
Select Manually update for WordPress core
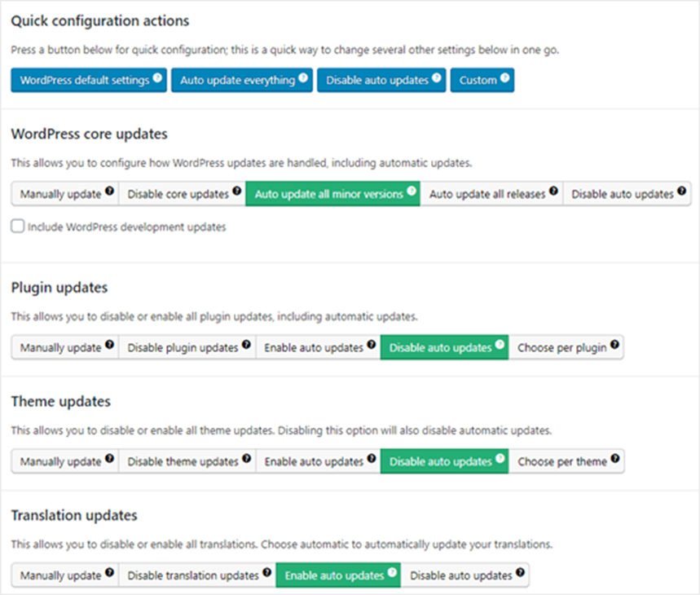[x=64, y=194]
